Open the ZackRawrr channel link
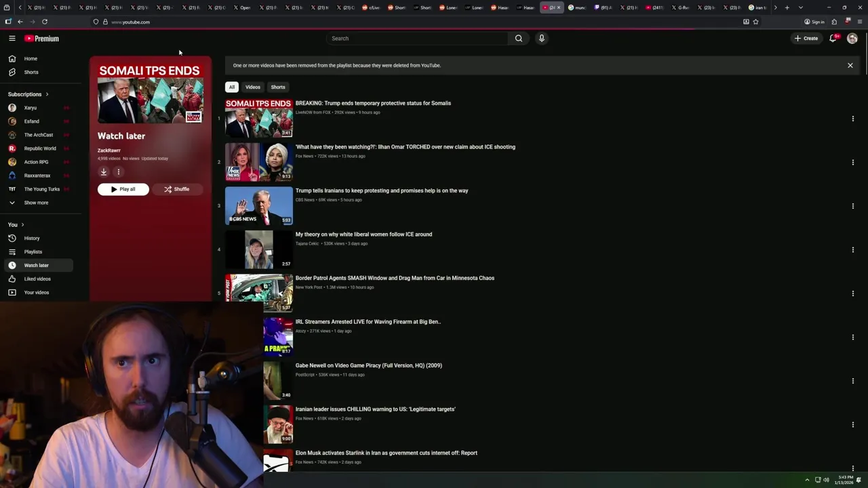 point(109,150)
